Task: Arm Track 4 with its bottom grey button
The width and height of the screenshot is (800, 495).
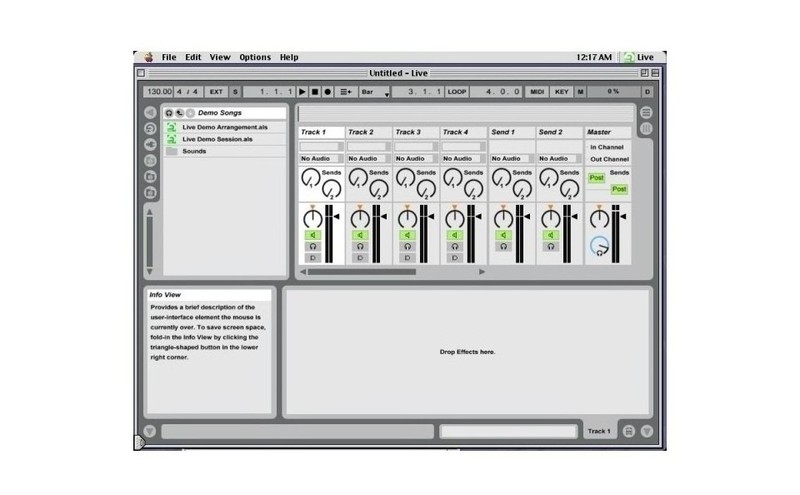Action: pos(455,258)
